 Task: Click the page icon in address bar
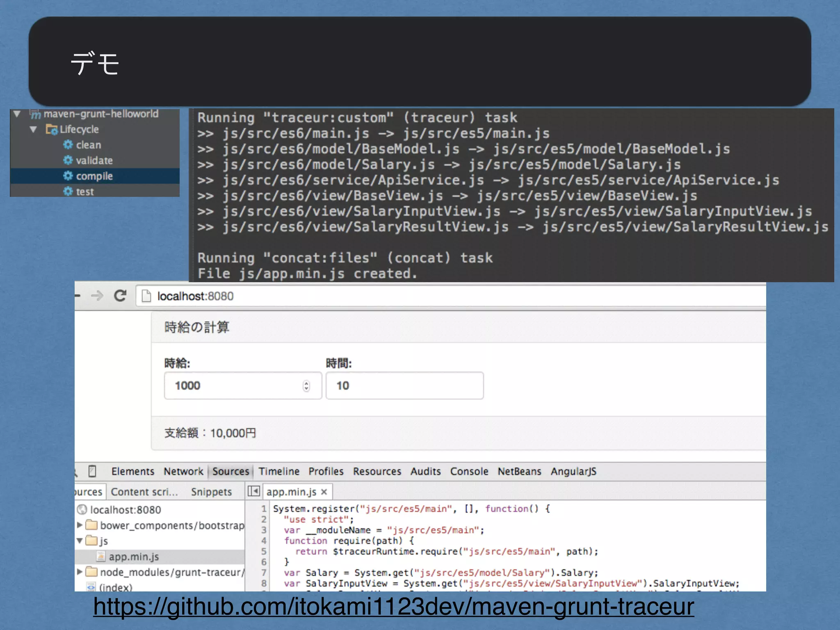click(x=146, y=296)
